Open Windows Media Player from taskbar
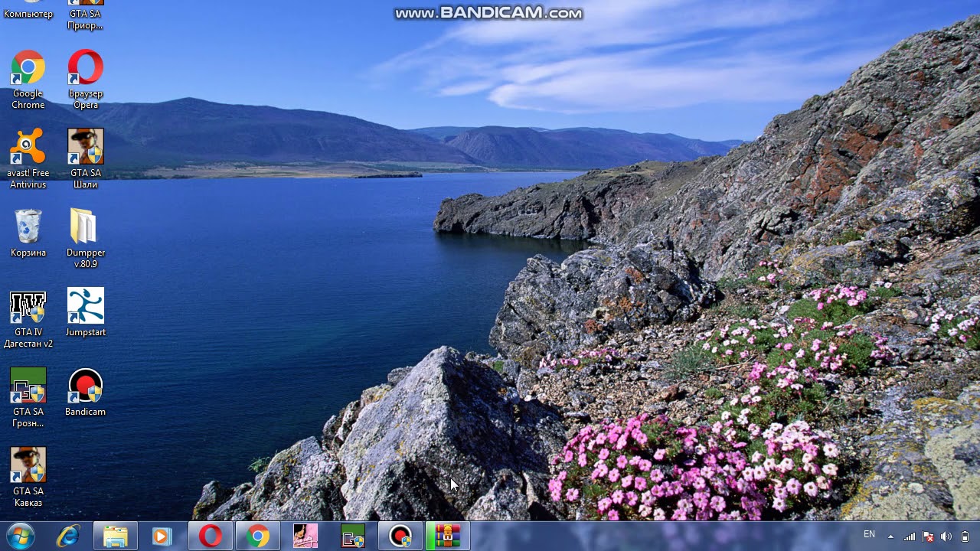Viewport: 980px width, 551px height. 162,536
